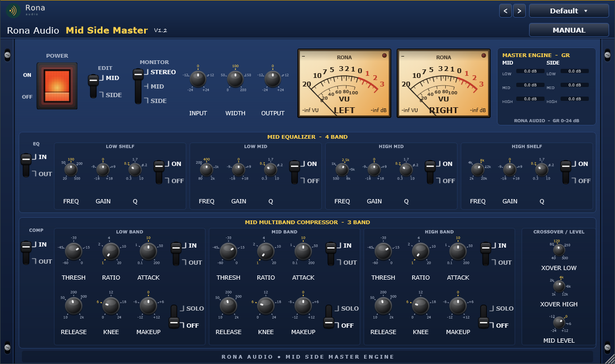The height and width of the screenshot is (364, 615).
Task: Click the Low Mid GAIN knob
Action: coord(239,169)
